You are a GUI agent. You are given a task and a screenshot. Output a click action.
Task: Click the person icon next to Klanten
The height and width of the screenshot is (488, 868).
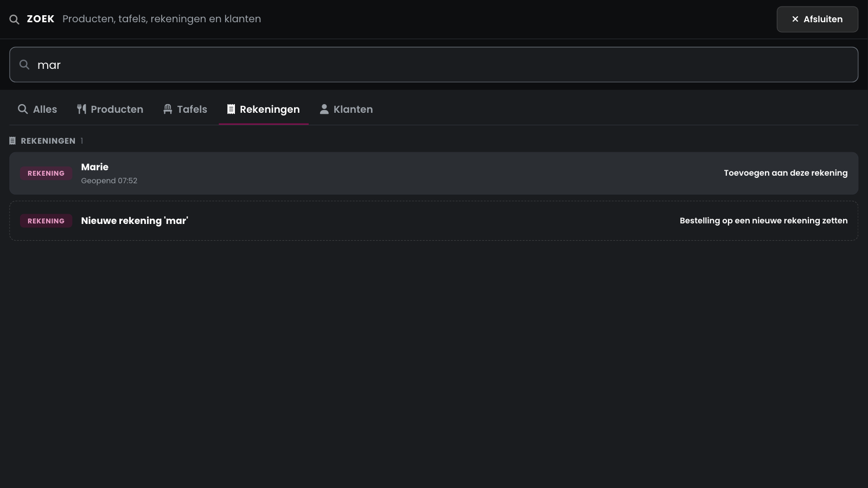point(324,109)
